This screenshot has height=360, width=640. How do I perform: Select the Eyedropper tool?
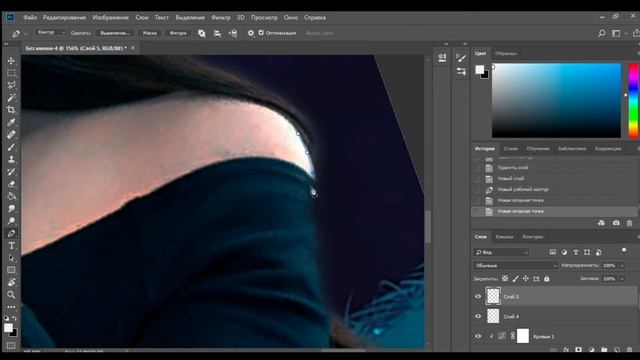coord(11,122)
